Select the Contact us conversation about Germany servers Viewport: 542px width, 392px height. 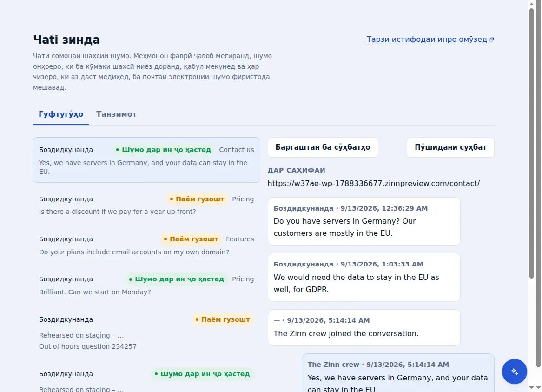pyautogui.click(x=146, y=159)
